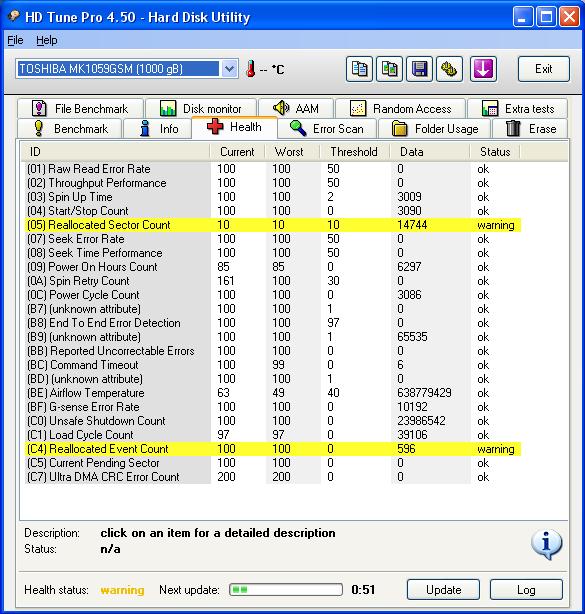Select the (B7) unknown attribute row
Screen dimensions: 585x614
[x=273, y=309]
